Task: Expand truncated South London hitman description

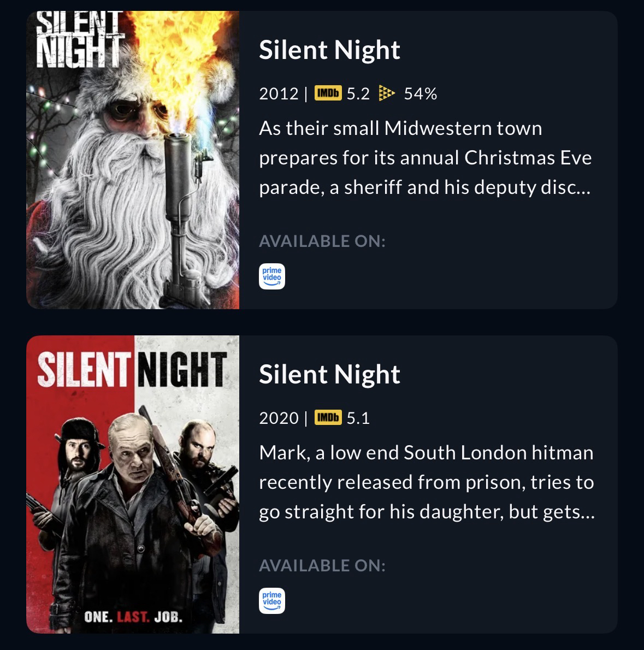Action: coord(427,482)
